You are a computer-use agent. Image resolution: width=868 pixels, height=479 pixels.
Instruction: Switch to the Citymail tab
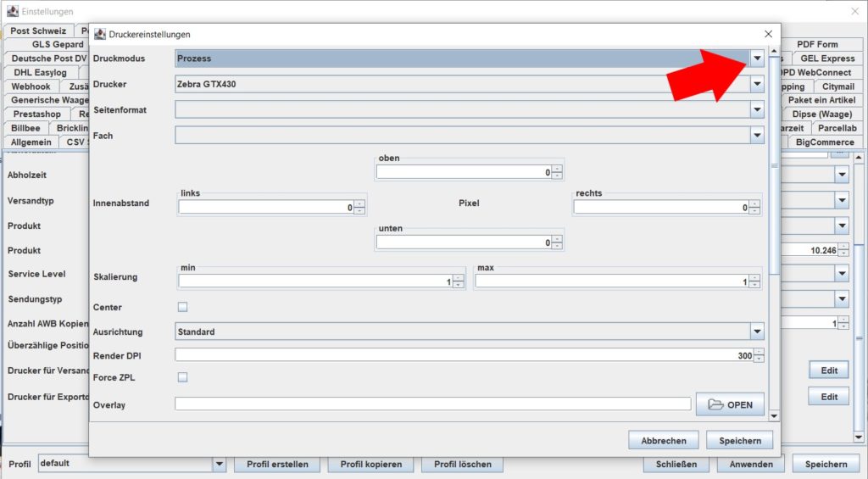pyautogui.click(x=838, y=86)
